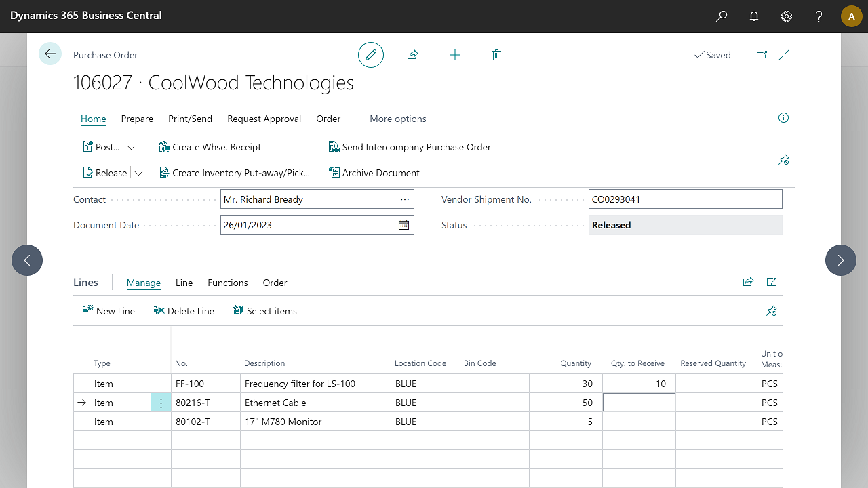Add a New Line
868x488 pixels.
(x=108, y=311)
